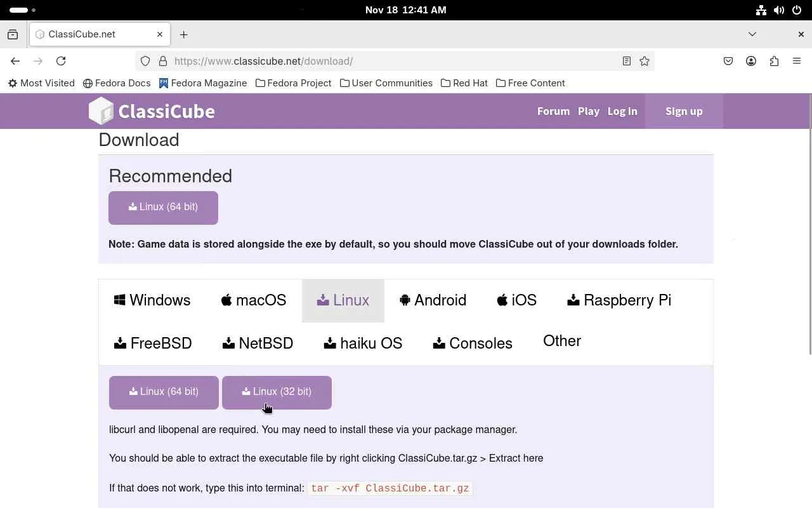Image resolution: width=812 pixels, height=508 pixels.
Task: Open the shield tracking protection icon
Action: click(145, 61)
